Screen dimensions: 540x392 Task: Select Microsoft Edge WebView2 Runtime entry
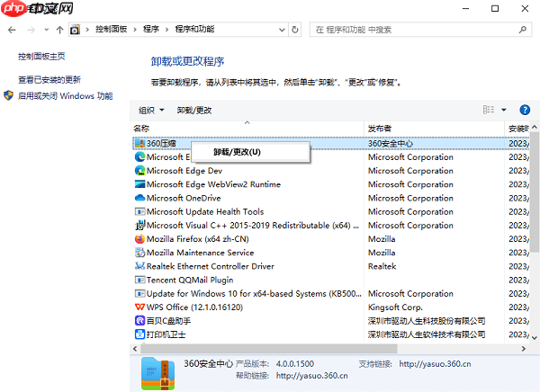(x=213, y=184)
